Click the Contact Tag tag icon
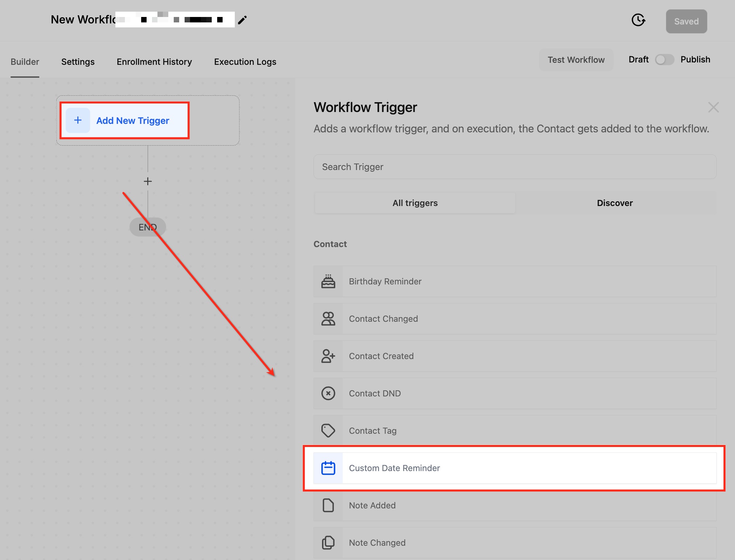 coord(328,431)
